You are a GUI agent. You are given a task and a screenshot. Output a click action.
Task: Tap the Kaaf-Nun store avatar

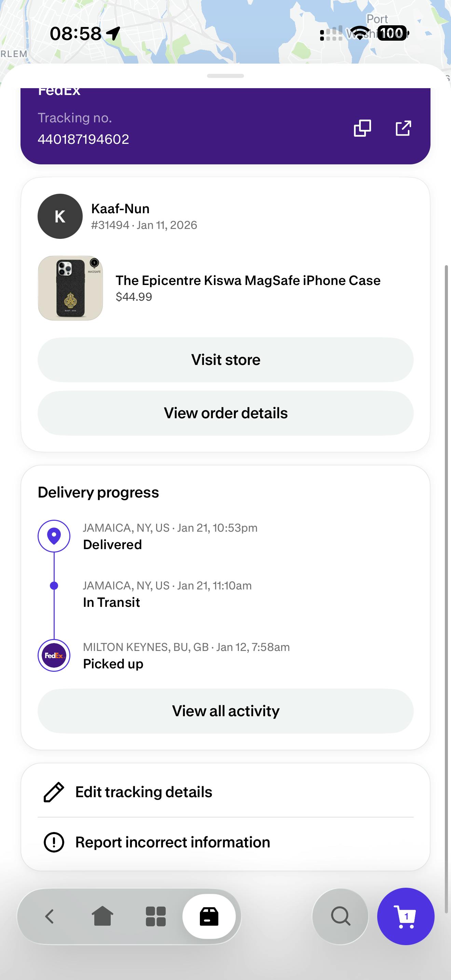click(60, 216)
